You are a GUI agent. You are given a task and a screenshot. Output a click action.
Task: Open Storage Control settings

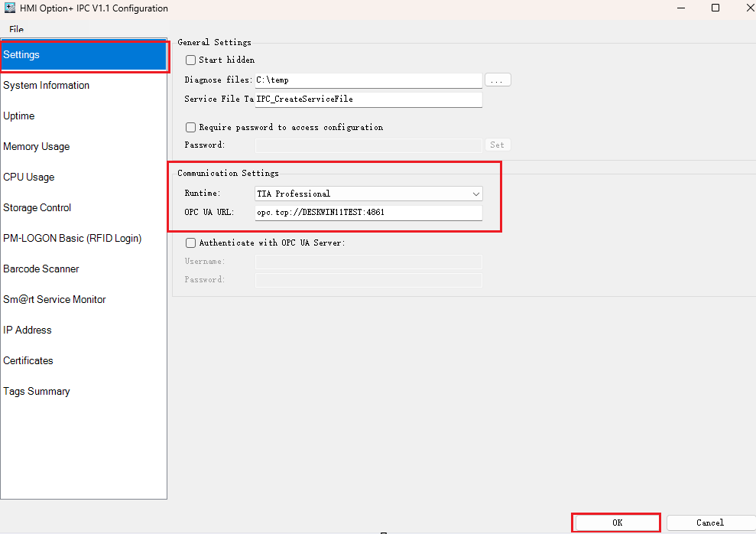37,208
